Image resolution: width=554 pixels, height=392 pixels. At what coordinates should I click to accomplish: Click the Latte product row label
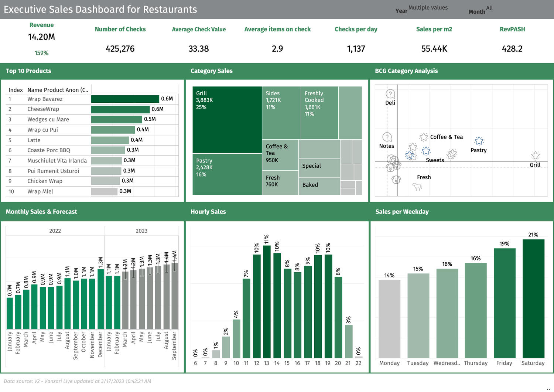pyautogui.click(x=34, y=140)
